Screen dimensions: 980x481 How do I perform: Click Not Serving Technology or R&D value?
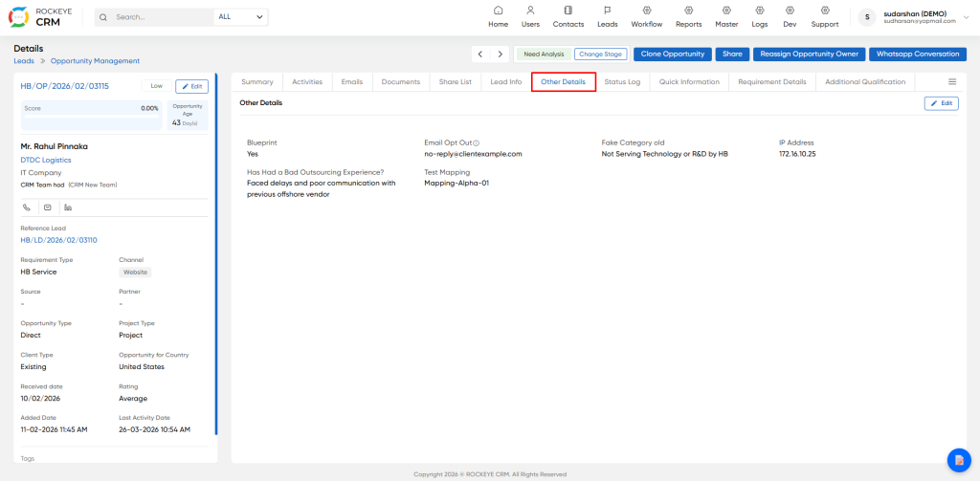click(x=665, y=154)
